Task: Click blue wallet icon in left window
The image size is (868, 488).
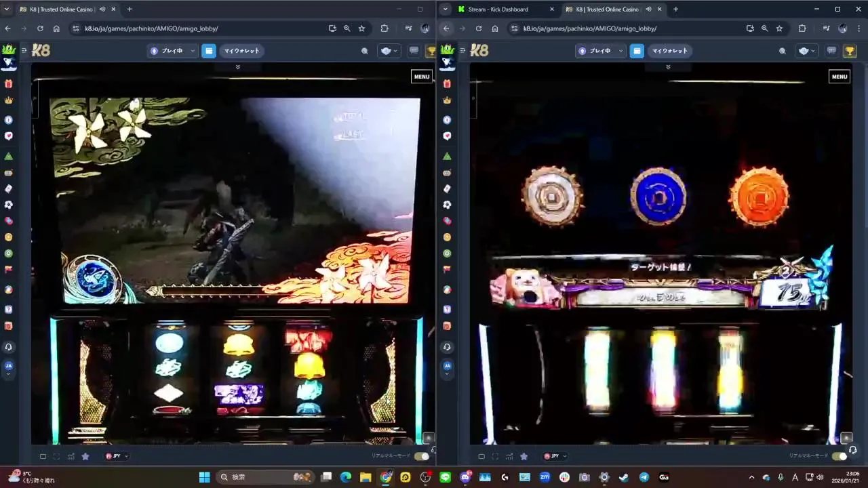Action: coord(209,51)
